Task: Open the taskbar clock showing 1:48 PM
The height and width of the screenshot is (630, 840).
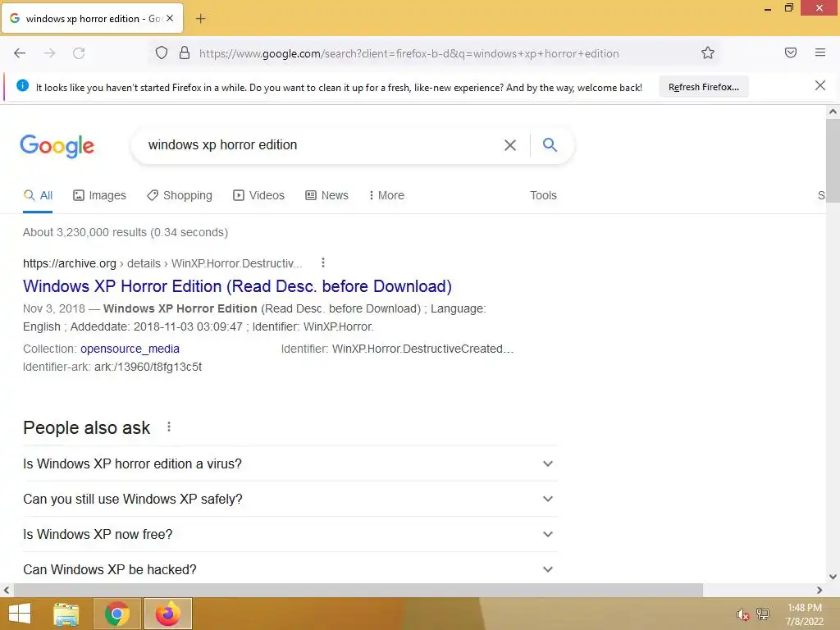Action: point(805,614)
